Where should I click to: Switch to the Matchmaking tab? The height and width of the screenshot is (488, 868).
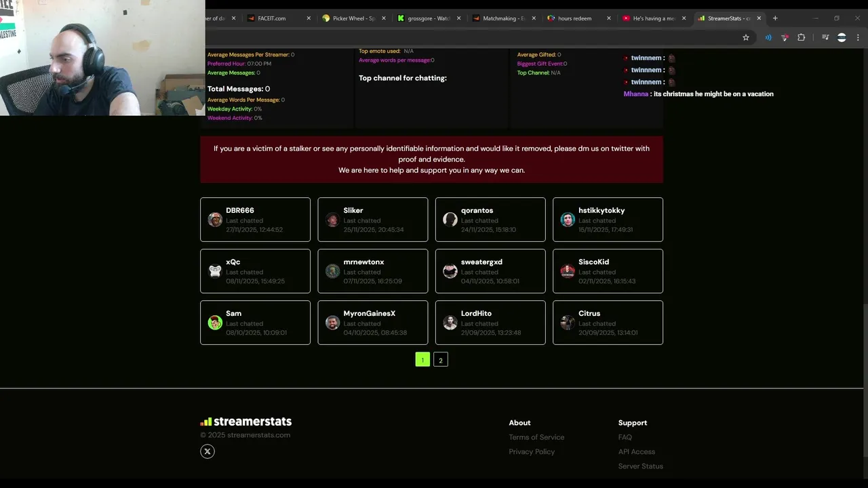502,18
